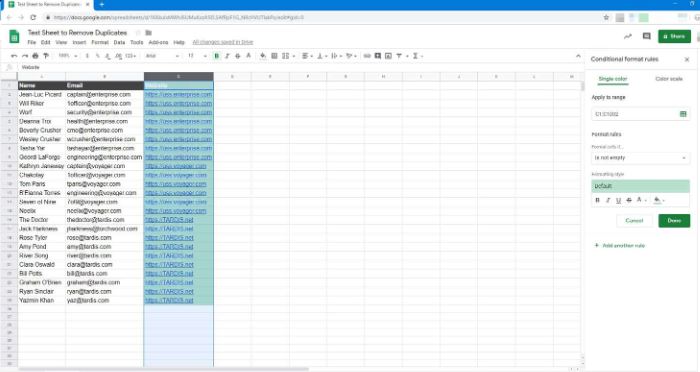Format as currency from toolbar
Image resolution: width=700 pixels, height=372 pixels.
87,56
